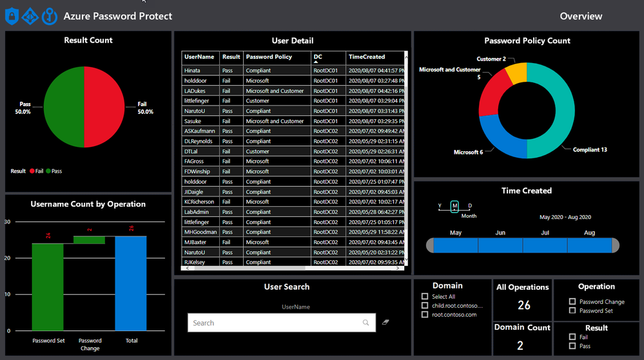This screenshot has height=360, width=644.
Task: Click the Compliant 13 donut label
Action: pyautogui.click(x=590, y=150)
